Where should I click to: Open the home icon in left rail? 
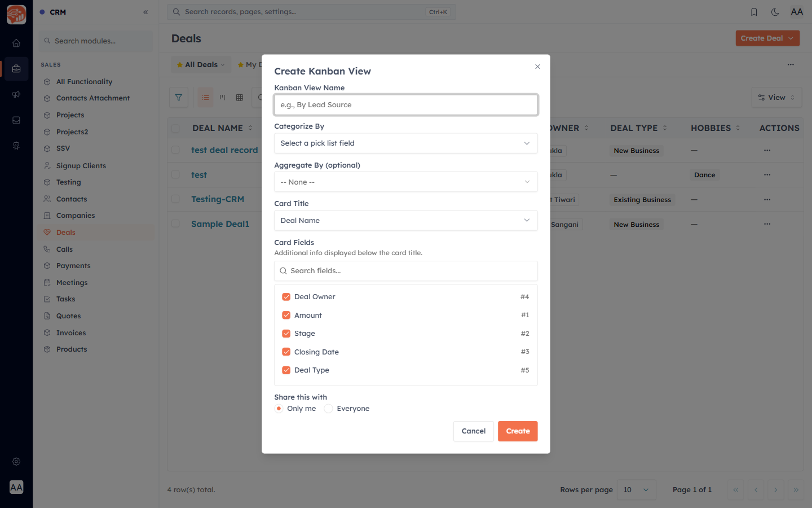(x=16, y=43)
